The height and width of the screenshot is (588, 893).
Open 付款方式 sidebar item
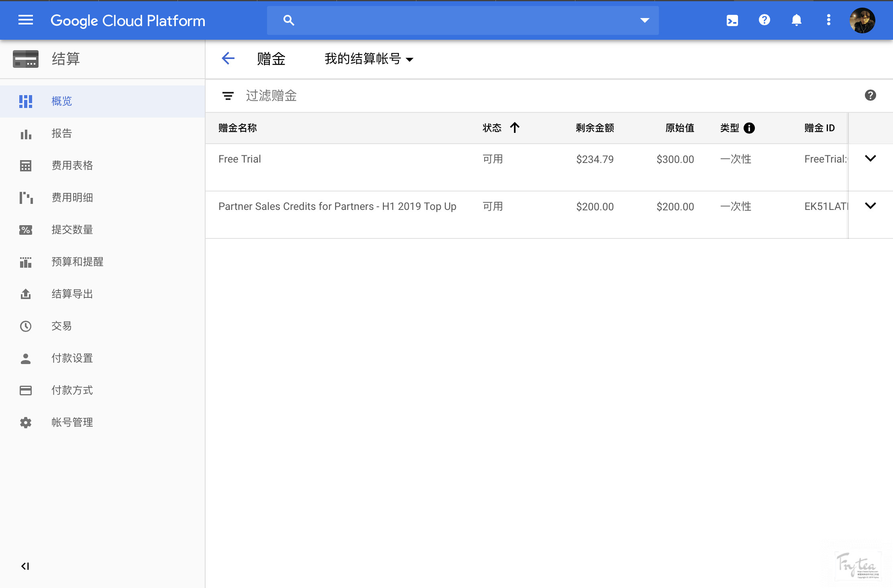coord(72,390)
